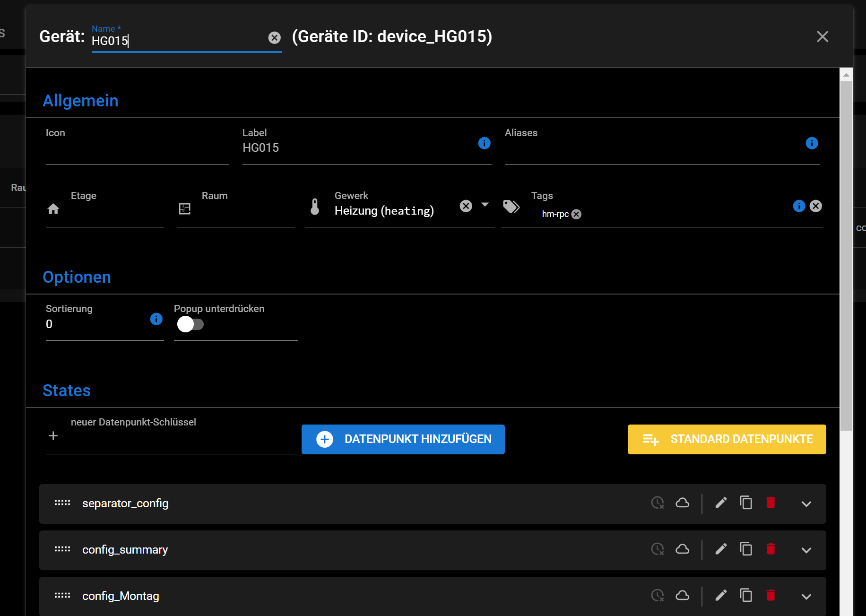Click the Raum floor plan icon
866x616 pixels.
(x=185, y=208)
